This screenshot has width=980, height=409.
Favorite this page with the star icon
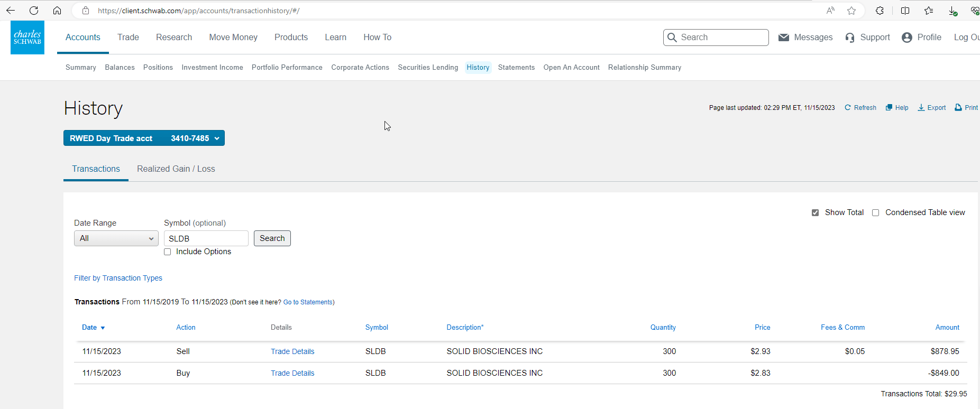[851, 11]
